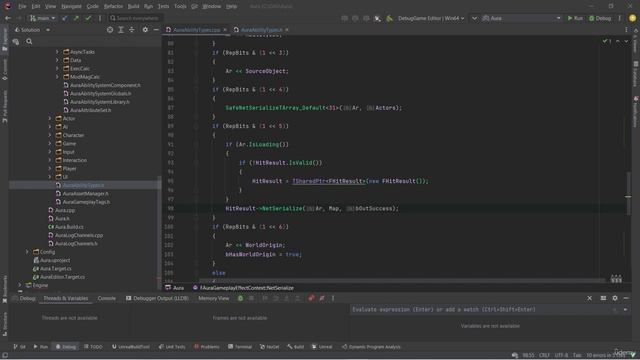Open the TODO tool window
Viewport: 640px width, 360px height.
tap(93, 347)
